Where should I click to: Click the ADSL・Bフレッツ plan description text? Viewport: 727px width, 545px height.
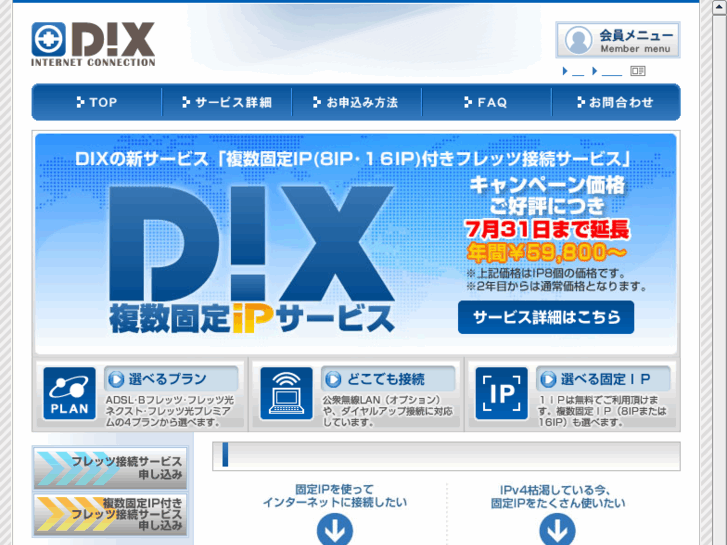(x=170, y=411)
